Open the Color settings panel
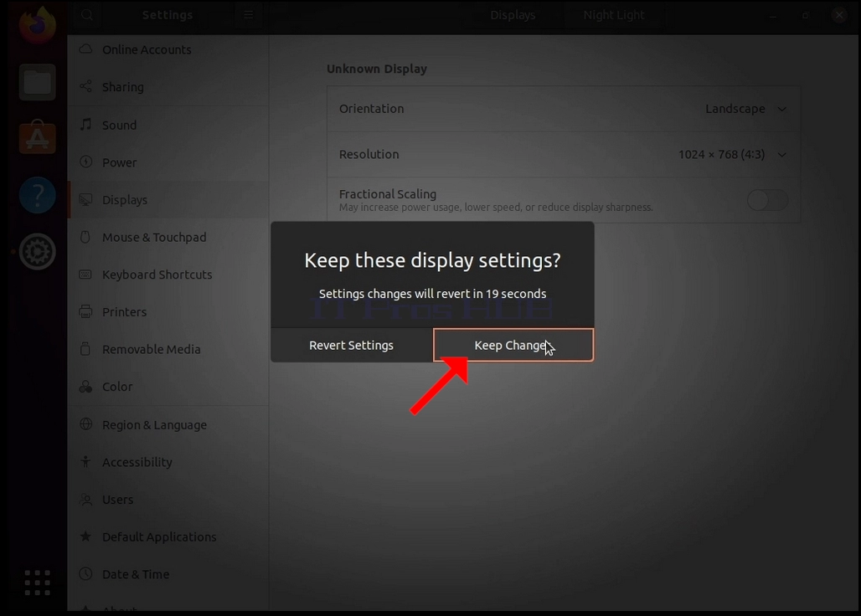Screen dimensions: 861x616 tap(168, 386)
